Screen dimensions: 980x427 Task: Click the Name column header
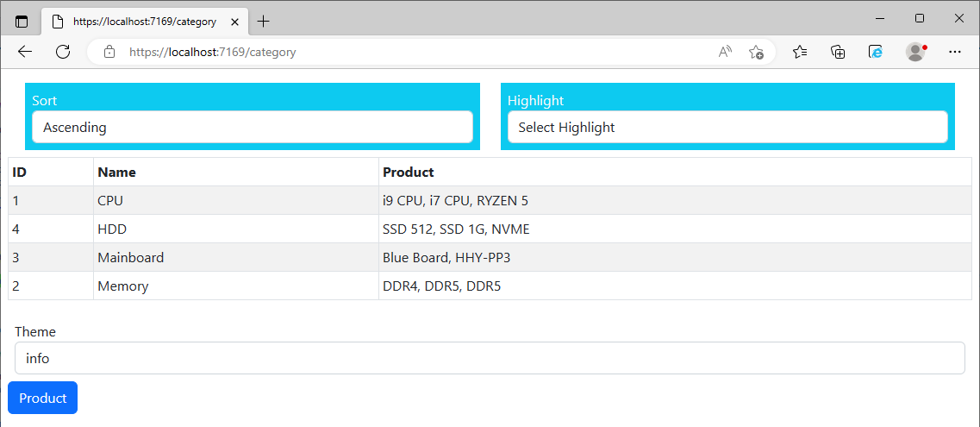[x=236, y=172]
